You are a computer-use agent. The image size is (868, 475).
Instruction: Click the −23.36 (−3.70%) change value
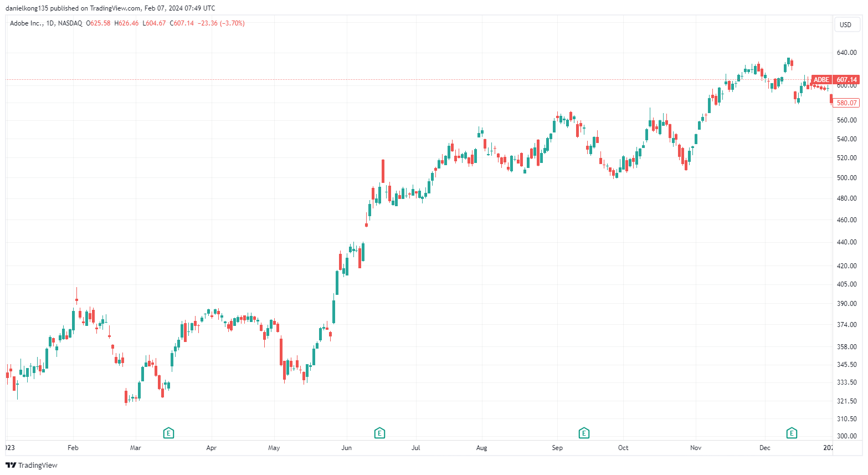pyautogui.click(x=221, y=23)
